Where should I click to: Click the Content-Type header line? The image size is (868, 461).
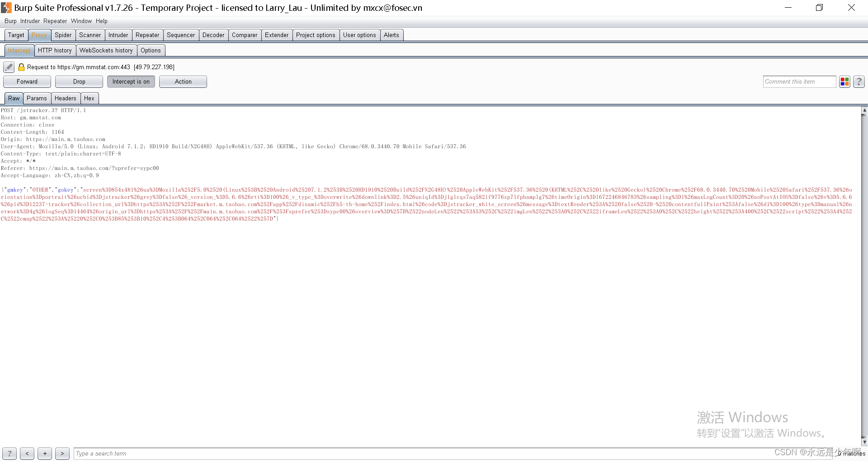tap(61, 154)
